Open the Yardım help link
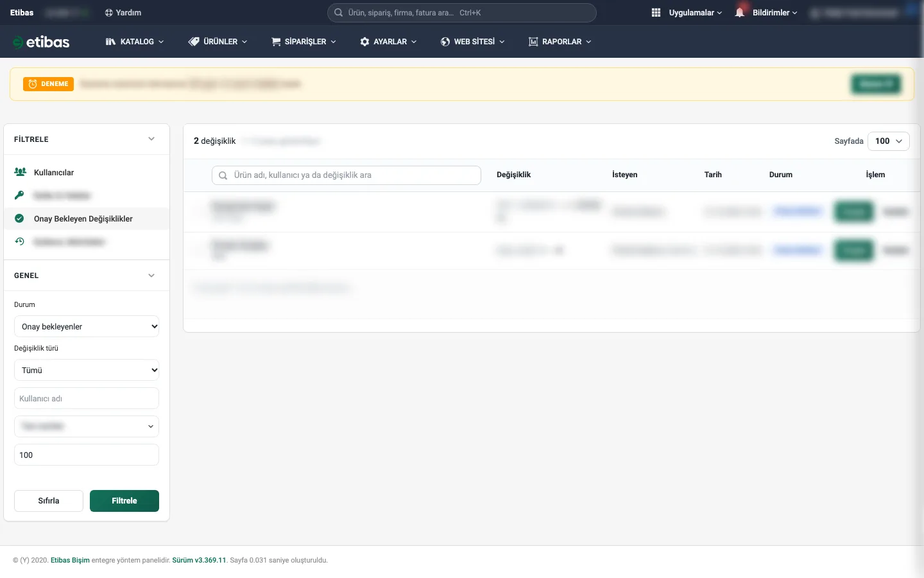 [x=123, y=13]
